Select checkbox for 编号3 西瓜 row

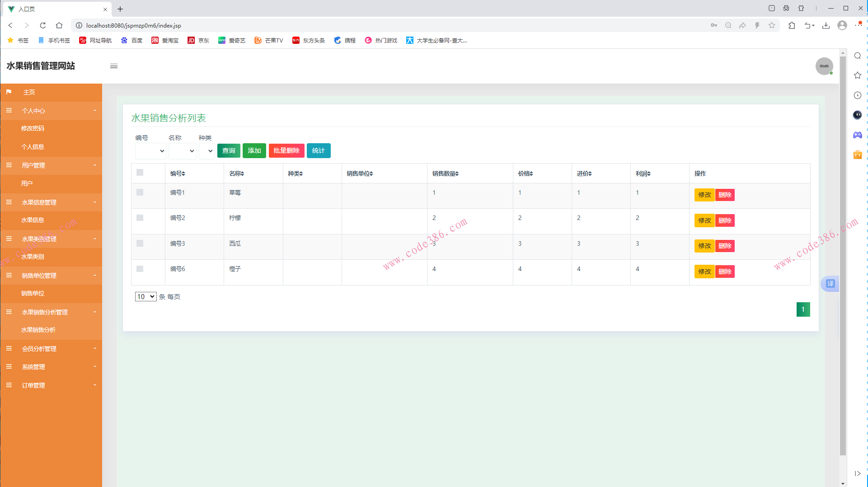[x=140, y=243]
